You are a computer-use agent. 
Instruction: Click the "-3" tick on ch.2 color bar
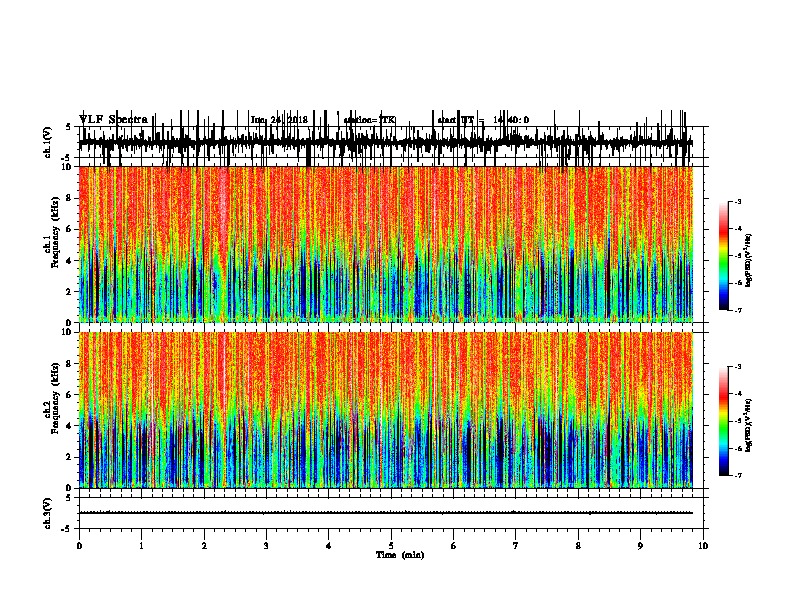(737, 367)
